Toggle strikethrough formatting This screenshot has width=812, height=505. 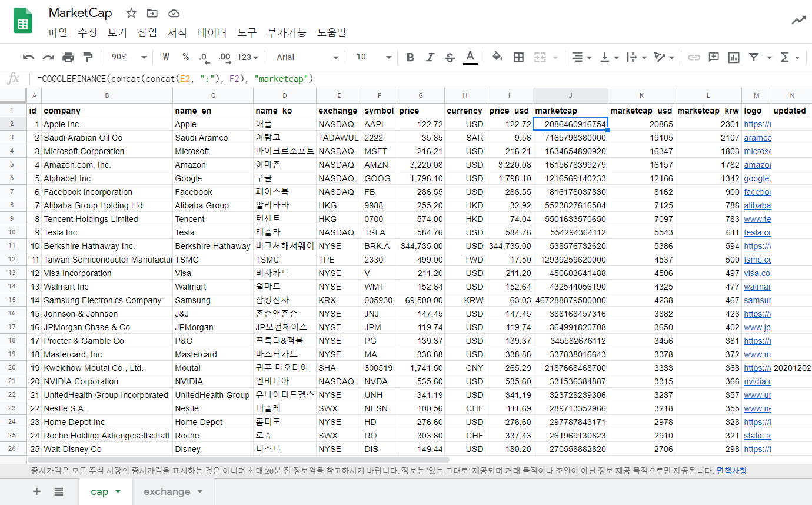click(450, 57)
